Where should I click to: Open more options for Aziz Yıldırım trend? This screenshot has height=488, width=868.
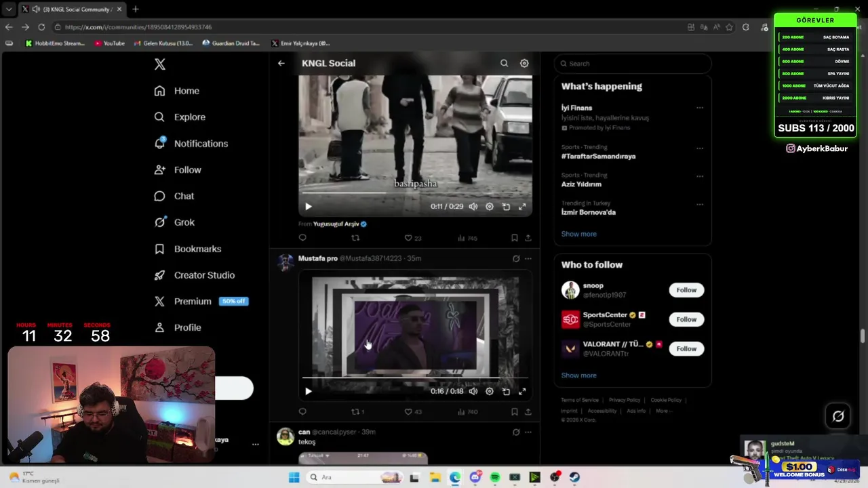pos(700,176)
